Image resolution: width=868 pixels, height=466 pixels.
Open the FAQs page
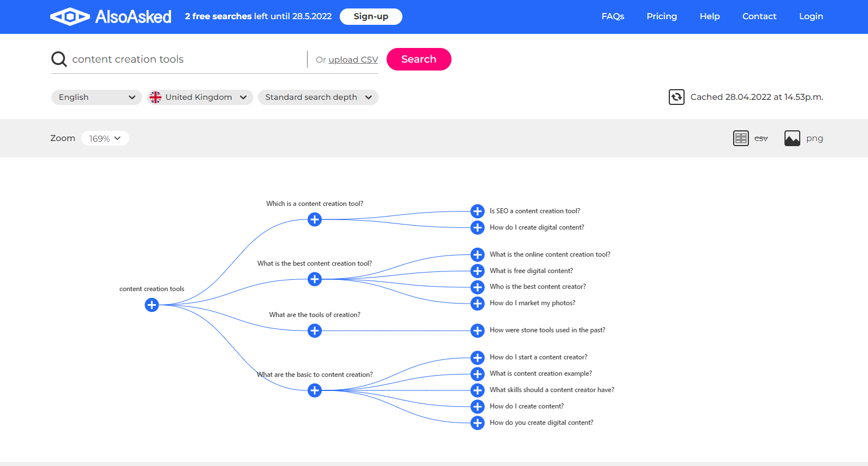[613, 16]
